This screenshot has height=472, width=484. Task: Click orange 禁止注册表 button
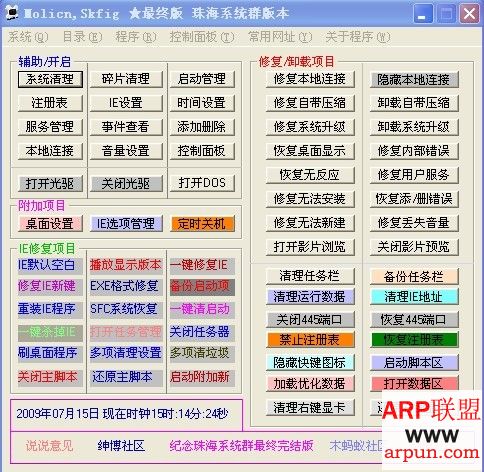[x=310, y=340]
